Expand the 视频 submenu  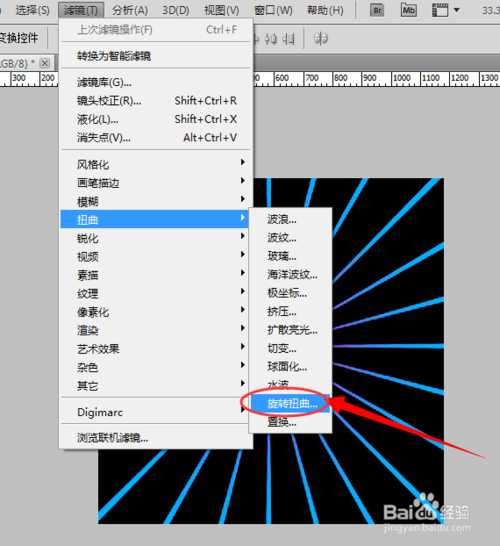pyautogui.click(x=156, y=256)
